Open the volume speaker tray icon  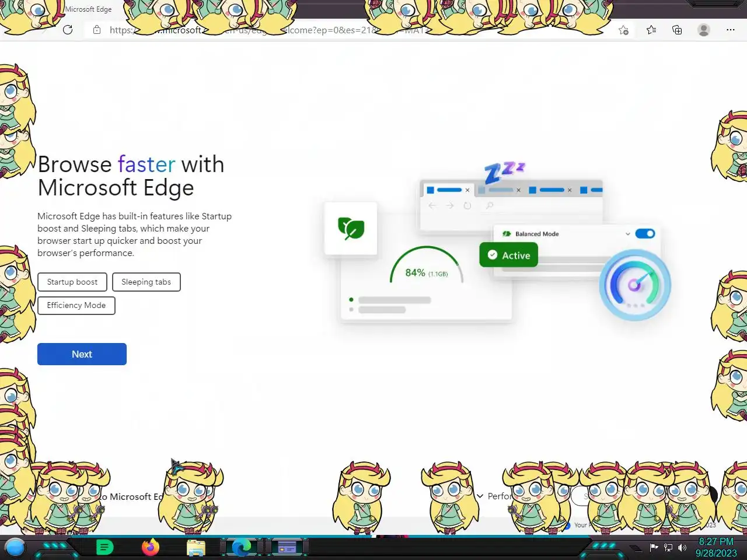682,548
